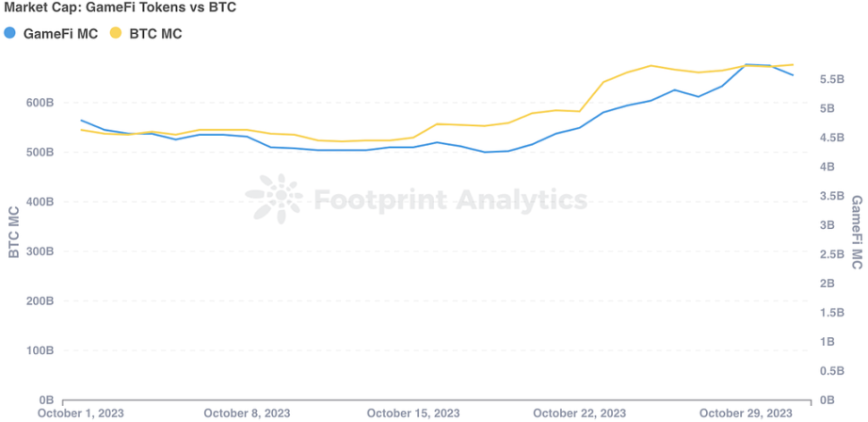
Task: Select the October 29, 2023 x-axis label
Action: [746, 413]
